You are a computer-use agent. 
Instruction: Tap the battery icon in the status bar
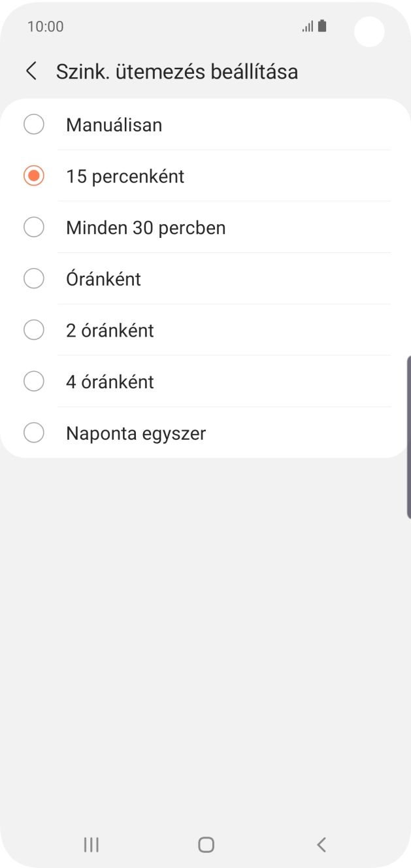(x=322, y=25)
